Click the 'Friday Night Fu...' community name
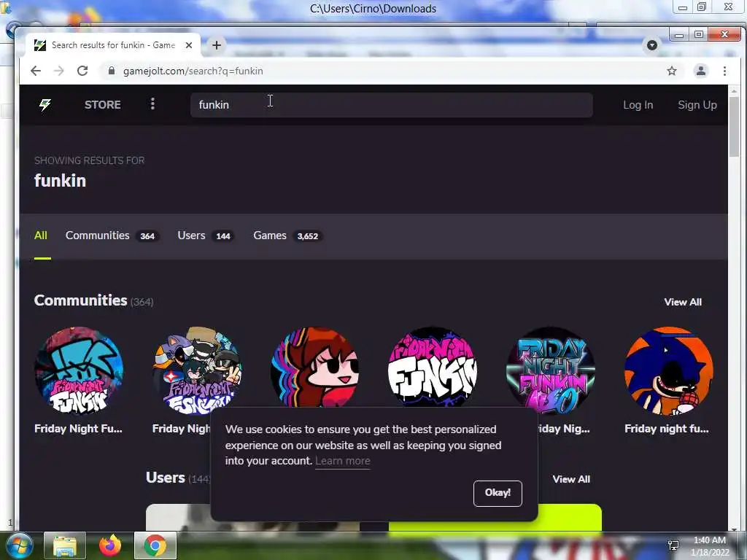 78,429
